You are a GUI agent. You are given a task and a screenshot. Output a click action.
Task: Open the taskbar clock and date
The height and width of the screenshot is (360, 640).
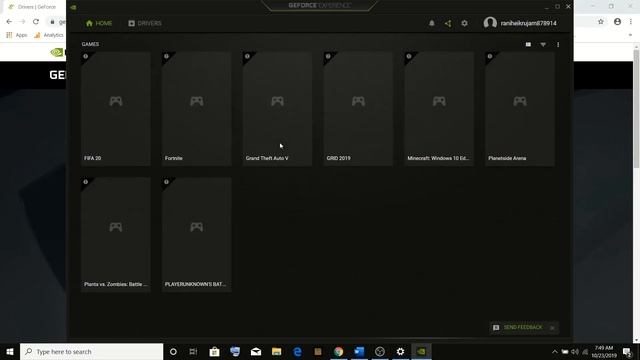(604, 352)
